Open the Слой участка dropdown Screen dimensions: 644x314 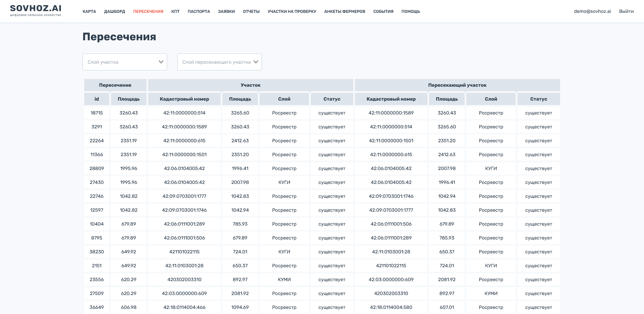(x=120, y=62)
